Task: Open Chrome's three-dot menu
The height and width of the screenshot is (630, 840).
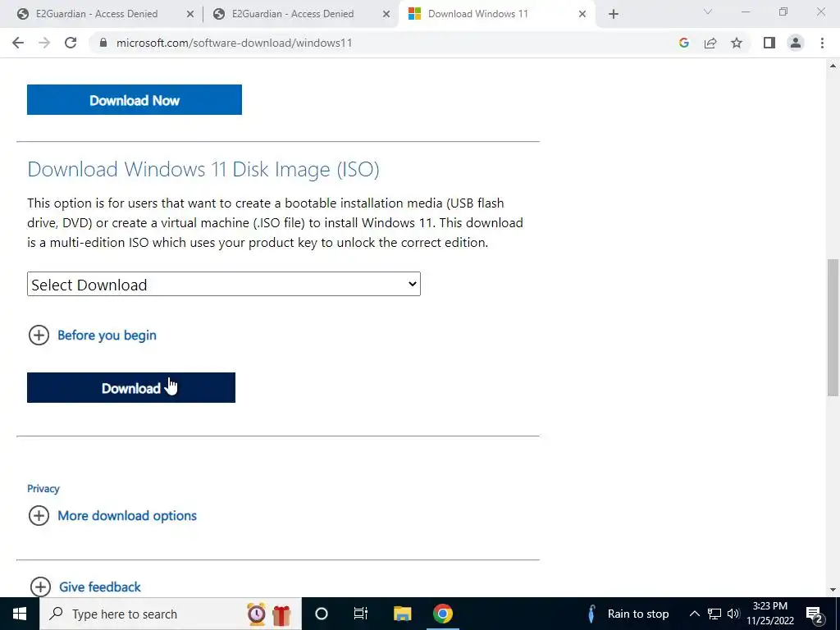Action: (x=822, y=43)
